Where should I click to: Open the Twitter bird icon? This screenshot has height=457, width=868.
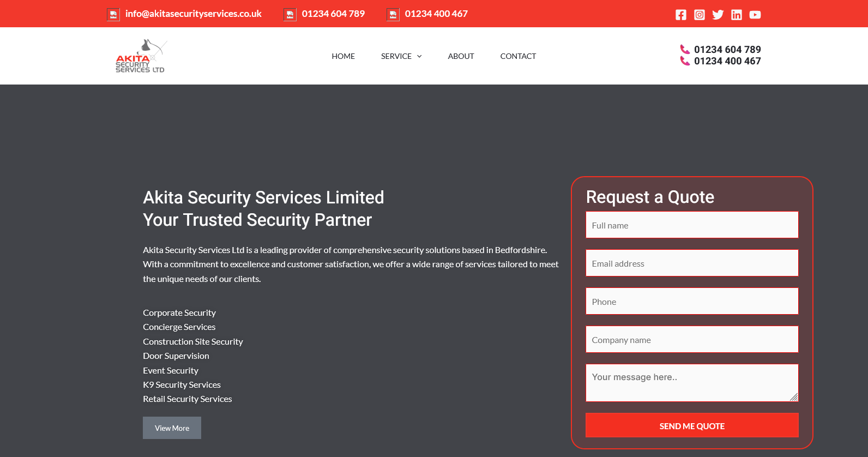[718, 15]
